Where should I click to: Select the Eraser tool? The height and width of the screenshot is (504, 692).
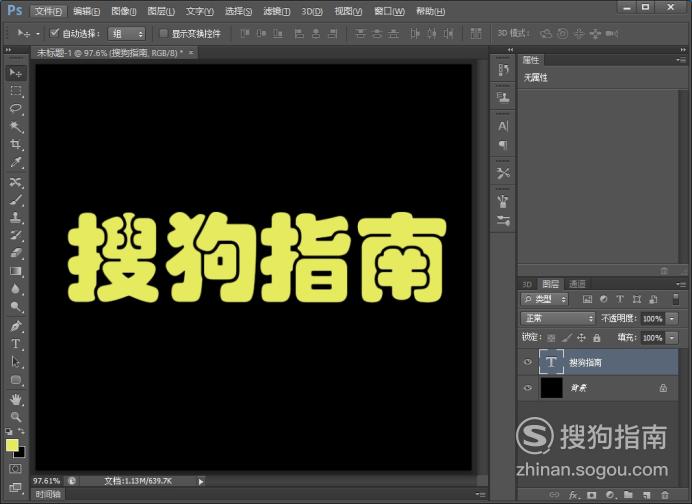tap(16, 253)
